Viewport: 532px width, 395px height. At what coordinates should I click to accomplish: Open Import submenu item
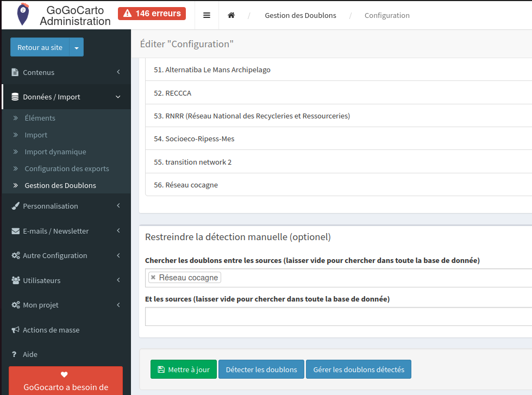tap(36, 135)
